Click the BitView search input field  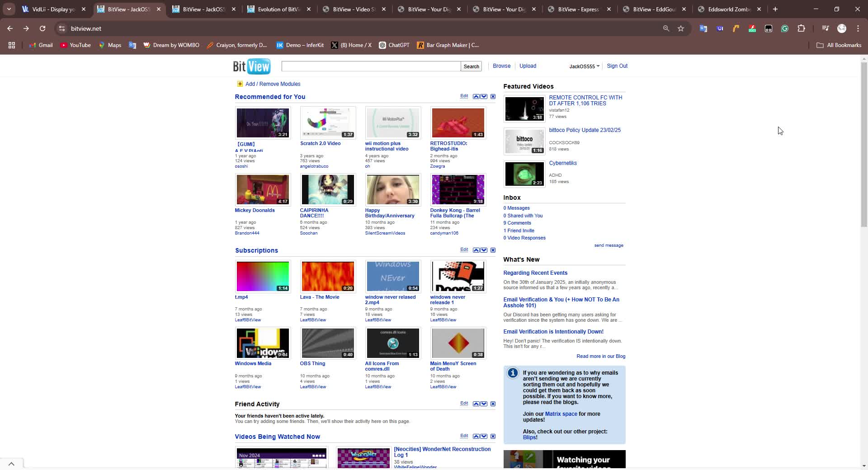coord(371,66)
